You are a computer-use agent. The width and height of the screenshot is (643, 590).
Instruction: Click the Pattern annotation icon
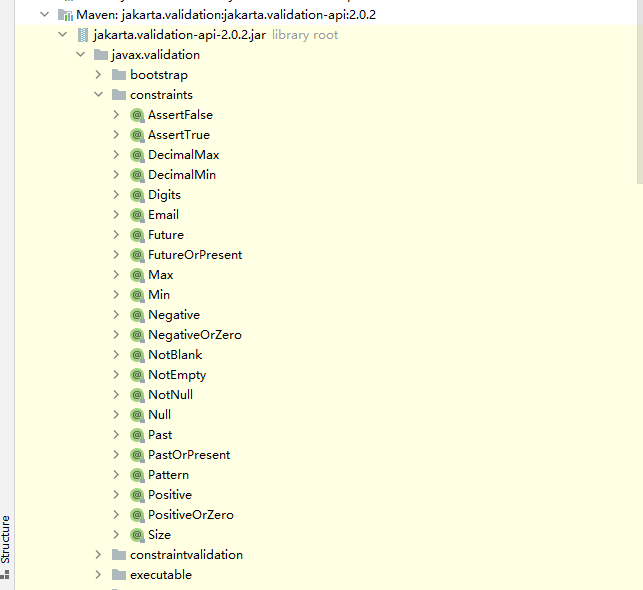(x=137, y=475)
